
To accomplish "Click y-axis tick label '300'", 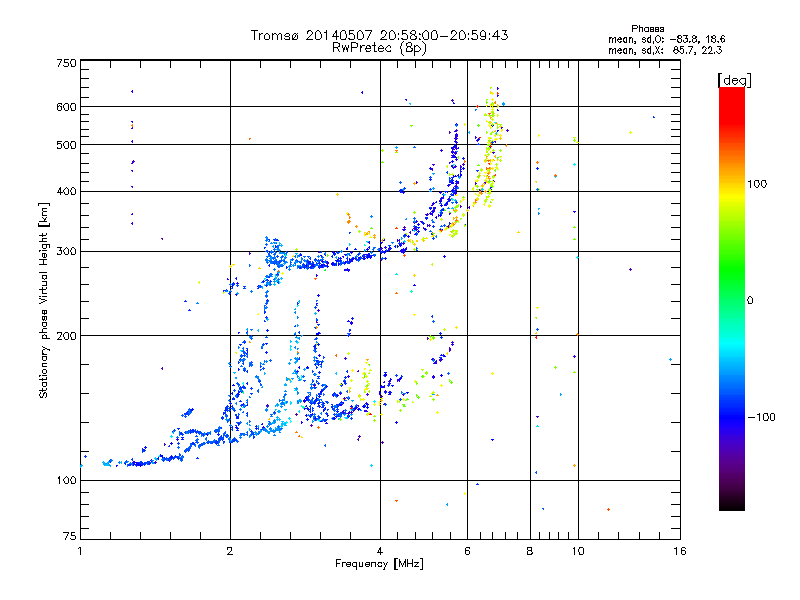I will pyautogui.click(x=66, y=252).
